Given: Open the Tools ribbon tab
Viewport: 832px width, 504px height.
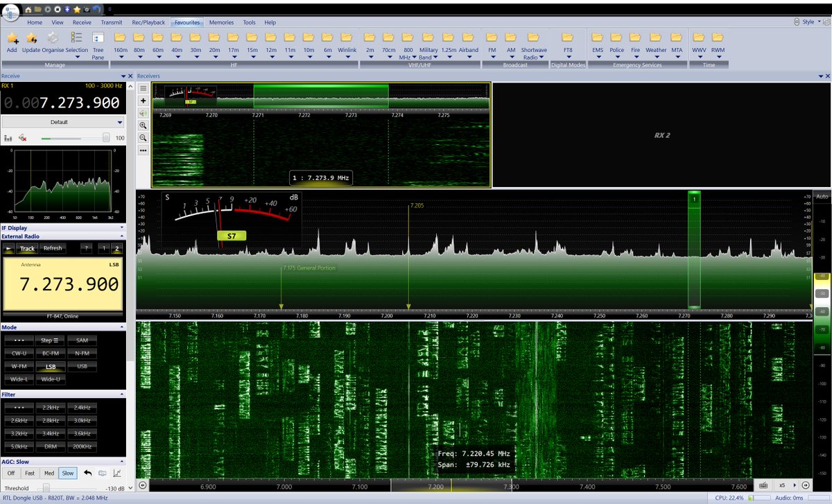Looking at the screenshot, I should tap(249, 22).
